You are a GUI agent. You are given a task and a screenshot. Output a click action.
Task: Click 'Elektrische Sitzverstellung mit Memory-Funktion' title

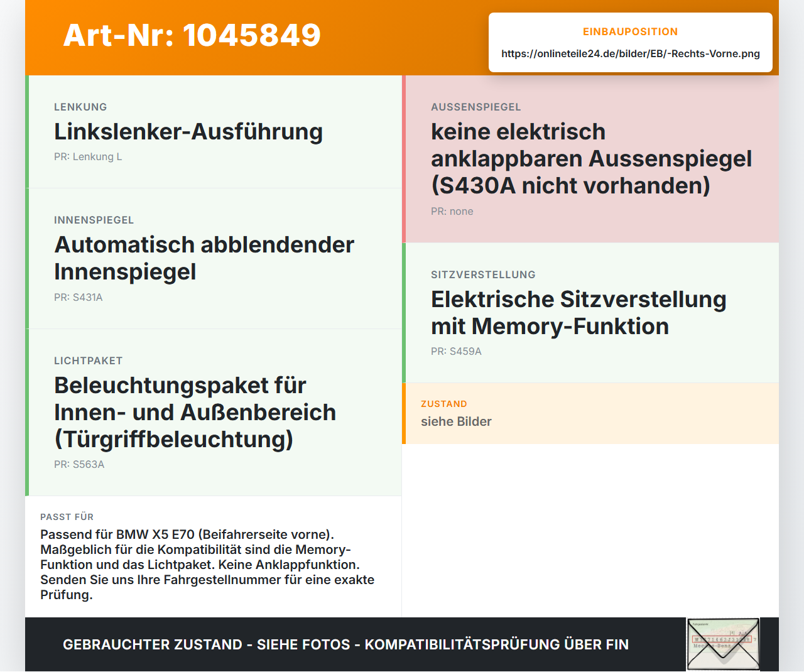click(x=579, y=313)
